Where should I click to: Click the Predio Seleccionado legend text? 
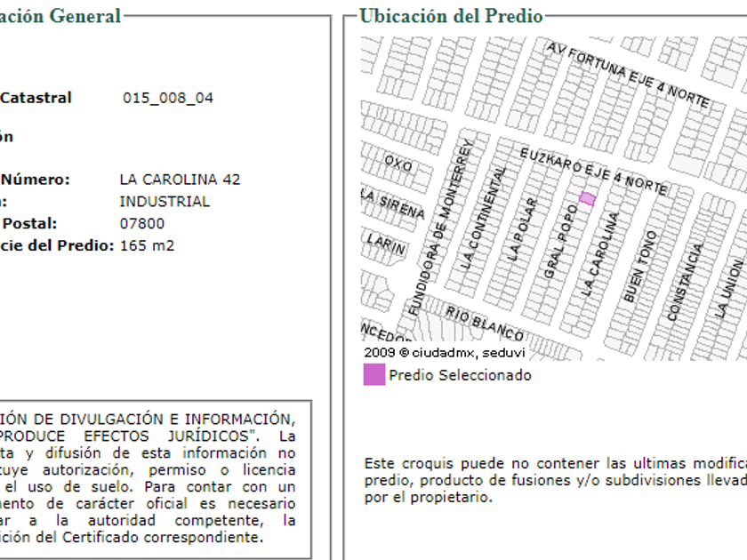[461, 375]
